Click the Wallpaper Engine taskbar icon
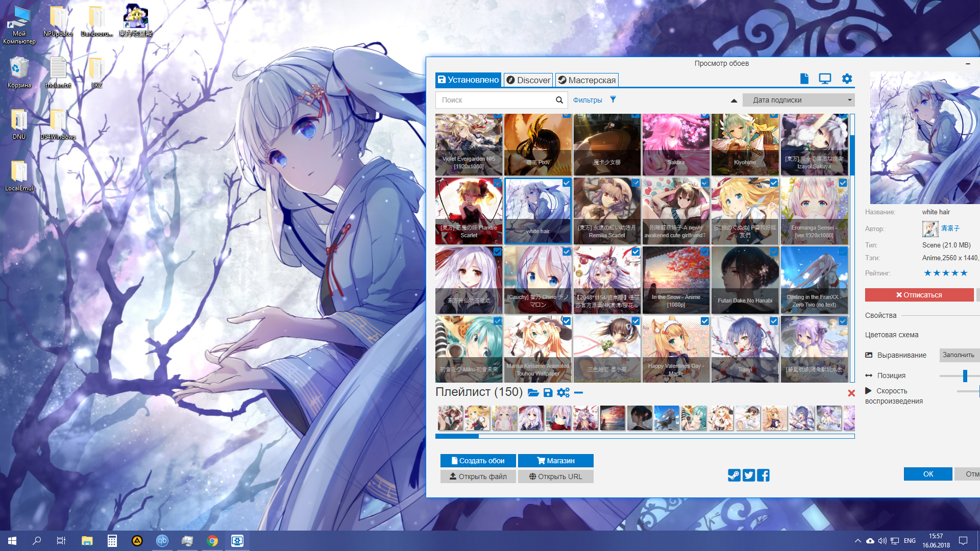This screenshot has width=980, height=551. click(x=237, y=541)
